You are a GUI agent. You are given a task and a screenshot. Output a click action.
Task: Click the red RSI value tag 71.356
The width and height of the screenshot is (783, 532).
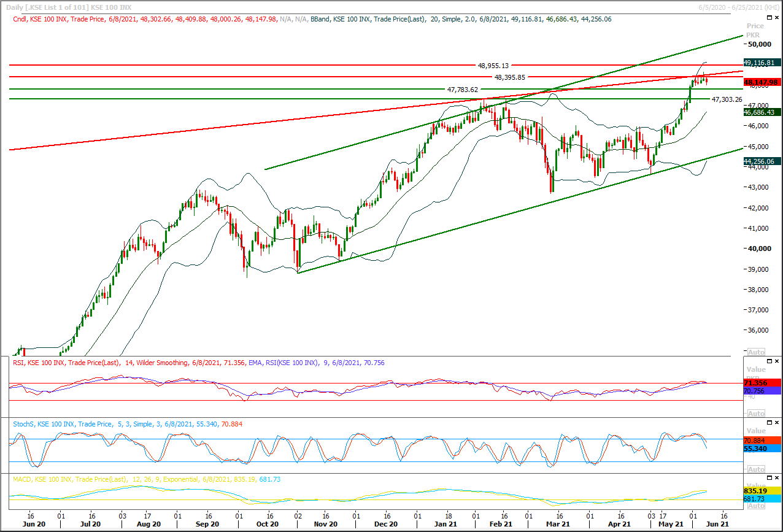pos(762,383)
